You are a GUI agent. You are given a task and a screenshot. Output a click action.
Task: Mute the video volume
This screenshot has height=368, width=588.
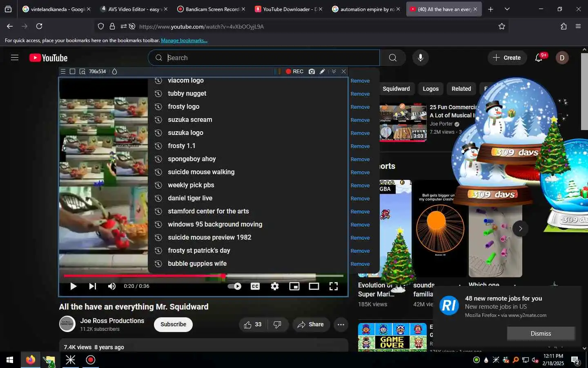pos(111,286)
